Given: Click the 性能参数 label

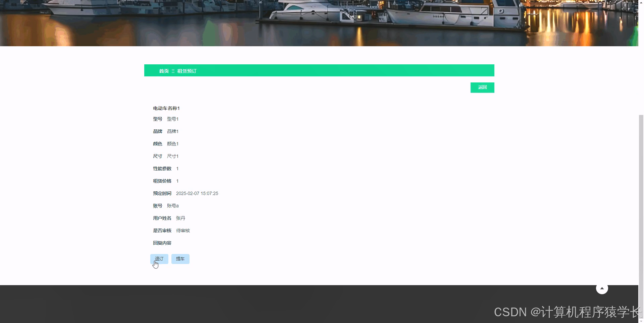Looking at the screenshot, I should click(x=162, y=169).
